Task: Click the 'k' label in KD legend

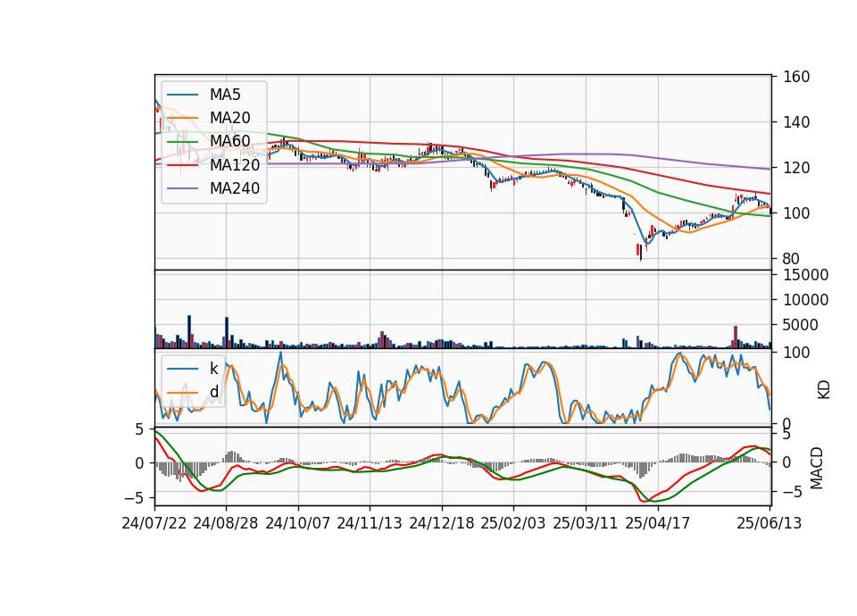Action: pos(213,369)
